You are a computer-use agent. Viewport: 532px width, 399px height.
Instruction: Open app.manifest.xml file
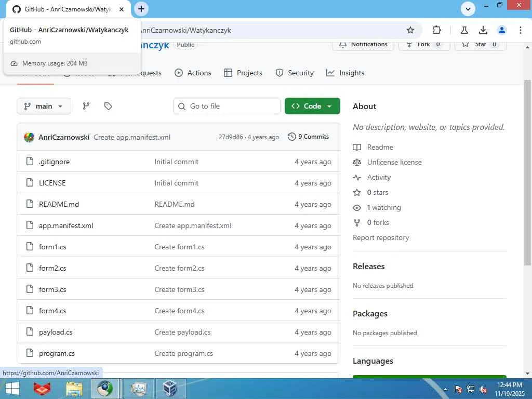point(66,225)
